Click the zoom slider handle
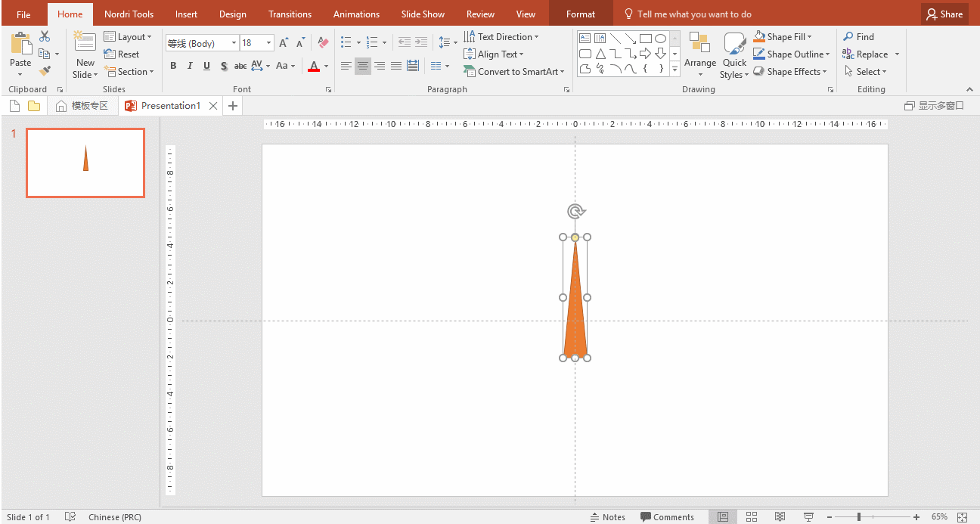 tap(858, 517)
